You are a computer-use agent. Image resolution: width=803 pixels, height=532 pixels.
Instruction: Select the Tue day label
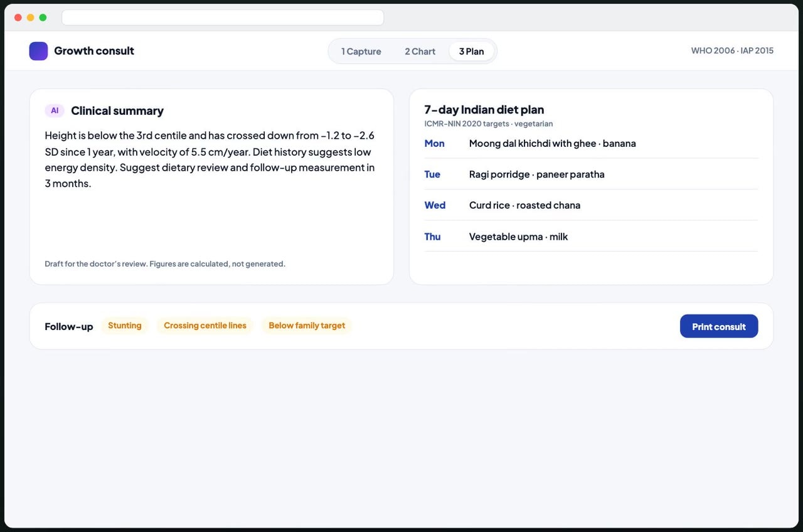(x=432, y=174)
